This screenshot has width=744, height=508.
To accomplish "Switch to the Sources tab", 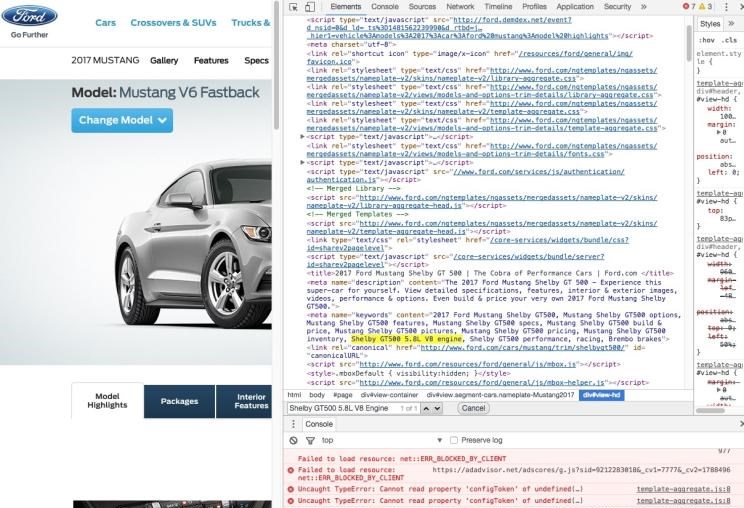I will click(422, 7).
